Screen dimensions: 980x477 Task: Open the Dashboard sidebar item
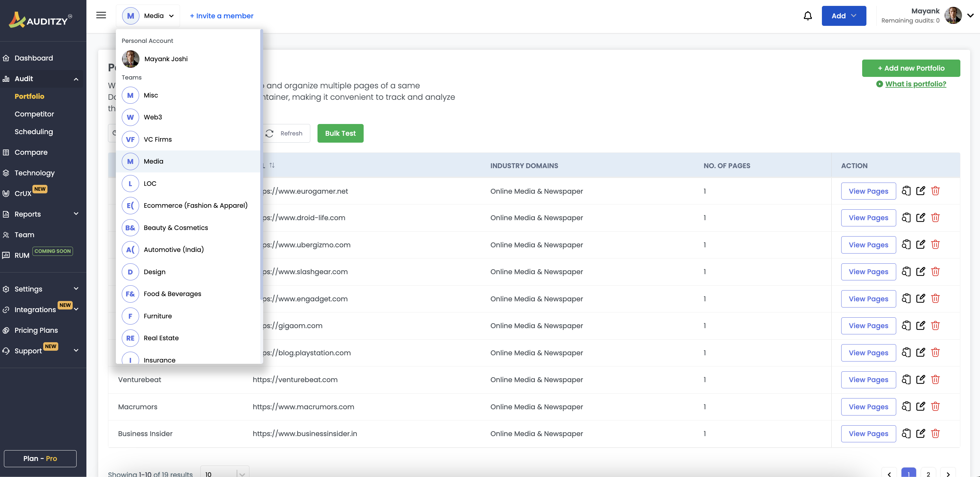33,58
